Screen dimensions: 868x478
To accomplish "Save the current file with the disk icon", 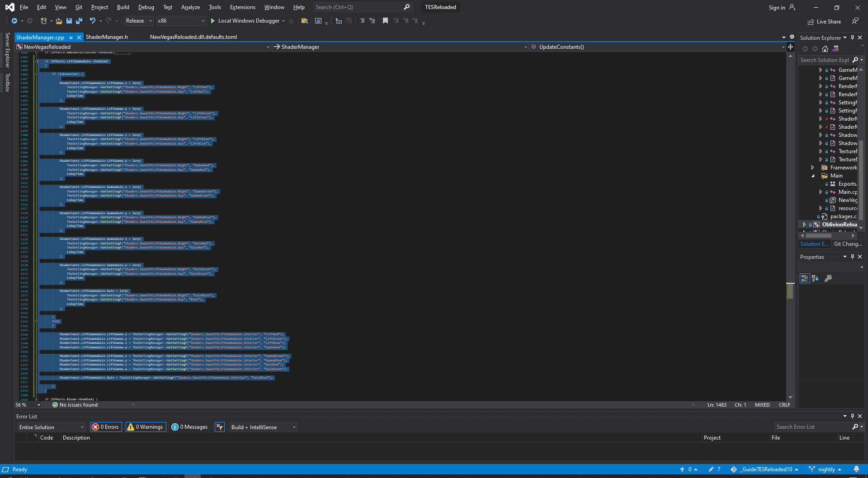I will 69,21.
